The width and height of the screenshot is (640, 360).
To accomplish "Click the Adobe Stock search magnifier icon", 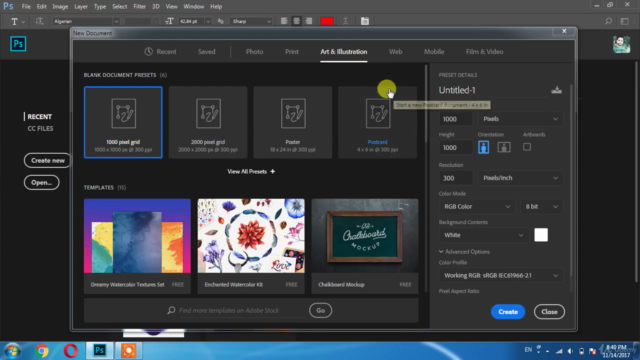I will click(171, 311).
